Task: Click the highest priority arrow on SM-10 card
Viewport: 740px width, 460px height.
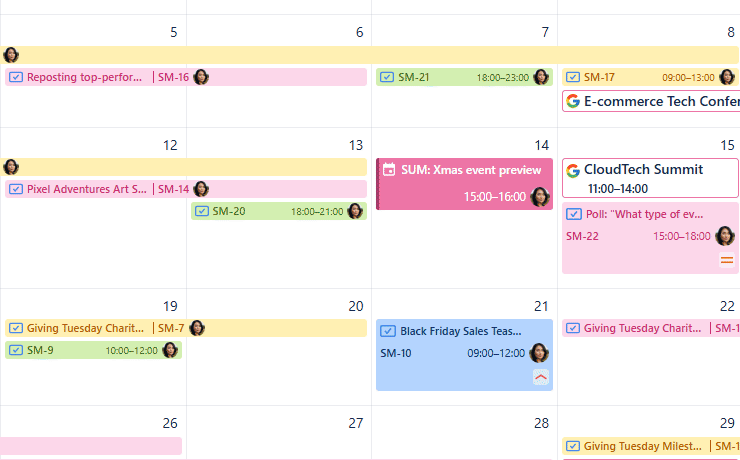Action: (x=541, y=377)
